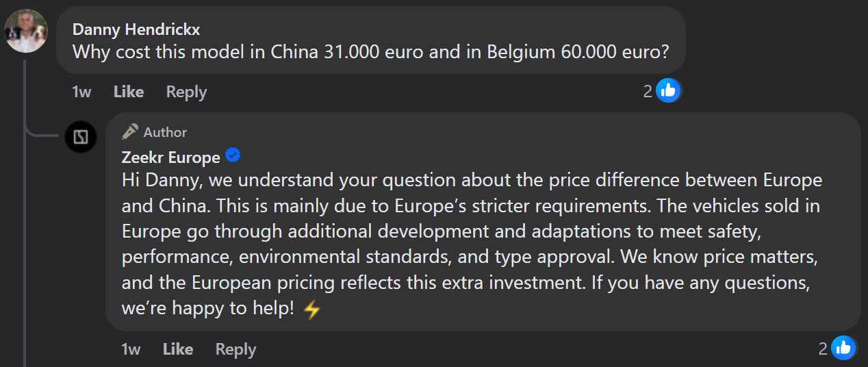868x367 pixels.
Task: Click the Author label text
Action: click(x=165, y=132)
